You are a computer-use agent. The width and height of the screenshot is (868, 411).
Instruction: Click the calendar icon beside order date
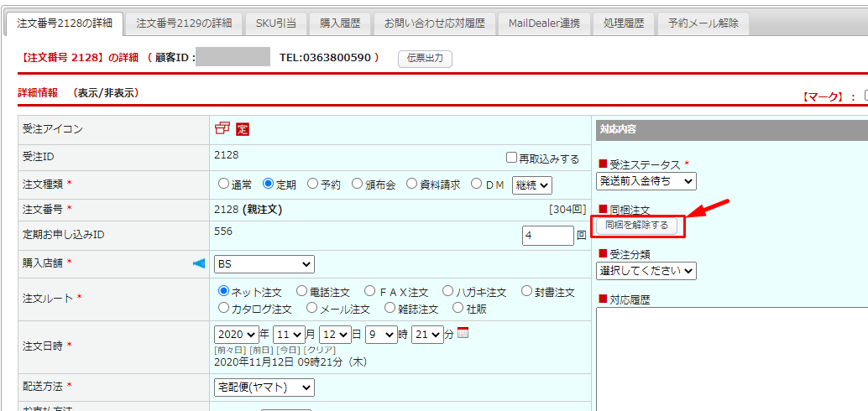[463, 333]
